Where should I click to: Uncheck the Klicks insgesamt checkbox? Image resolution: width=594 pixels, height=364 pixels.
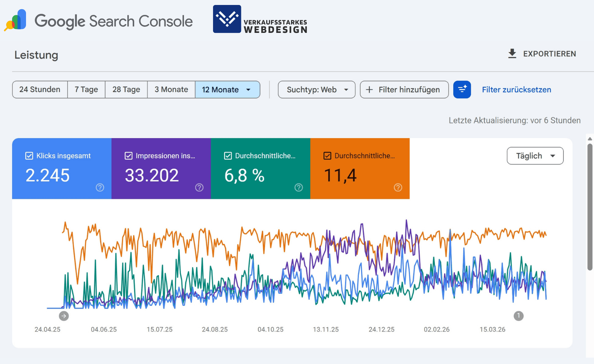(29, 156)
